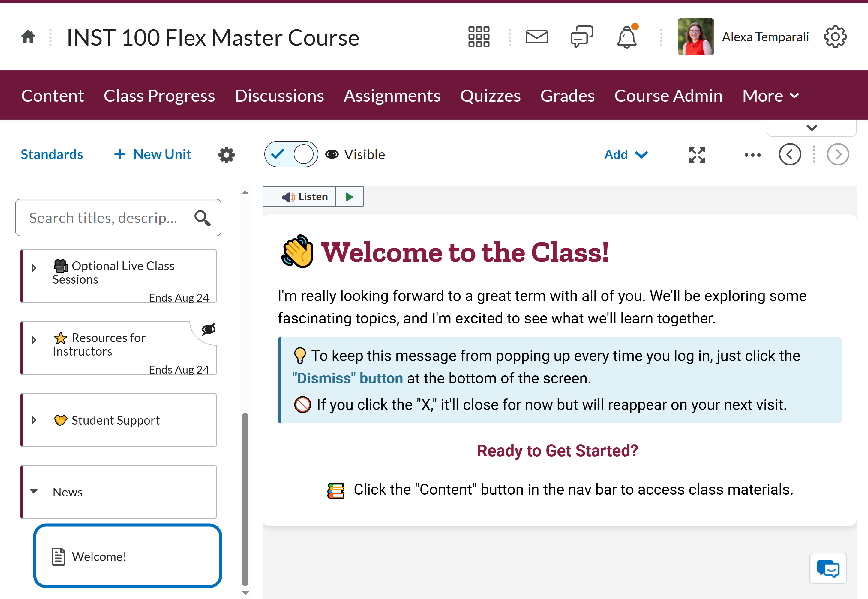Open the Content nav tab
868x599 pixels.
52,96
